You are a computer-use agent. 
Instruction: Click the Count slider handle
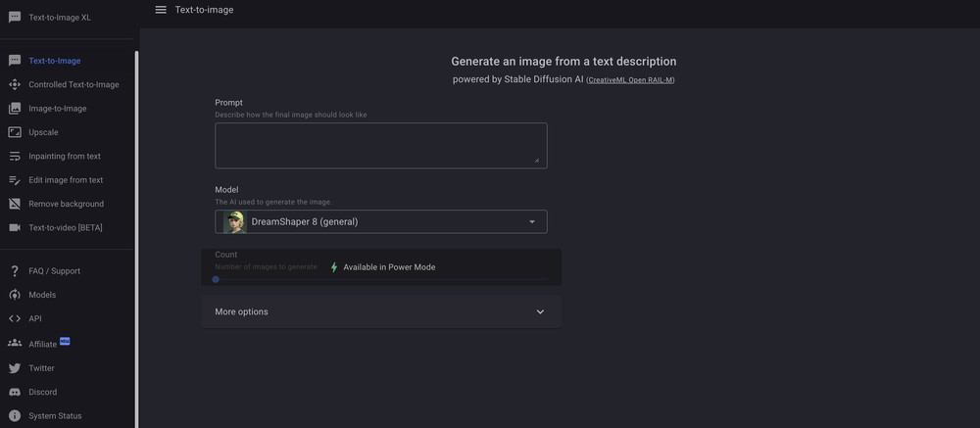click(216, 279)
